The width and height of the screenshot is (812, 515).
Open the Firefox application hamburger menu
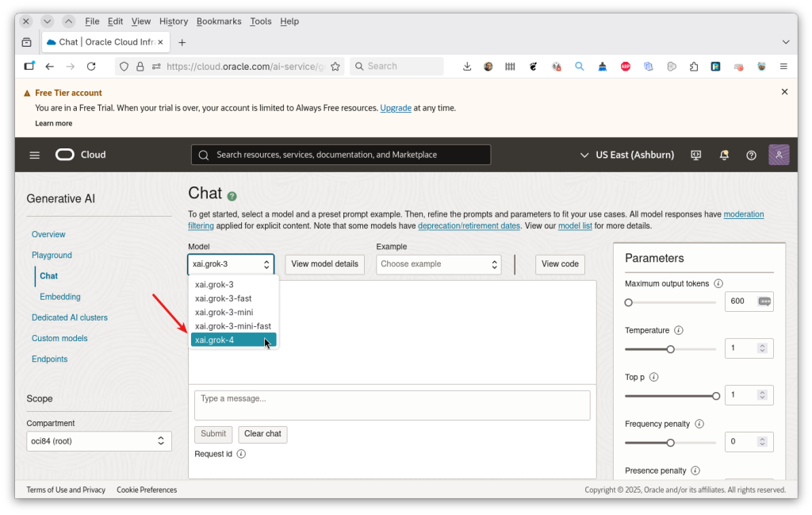point(783,67)
